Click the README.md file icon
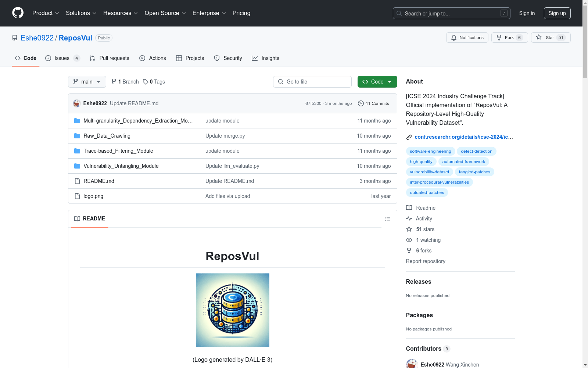The height and width of the screenshot is (368, 588). pyautogui.click(x=77, y=181)
